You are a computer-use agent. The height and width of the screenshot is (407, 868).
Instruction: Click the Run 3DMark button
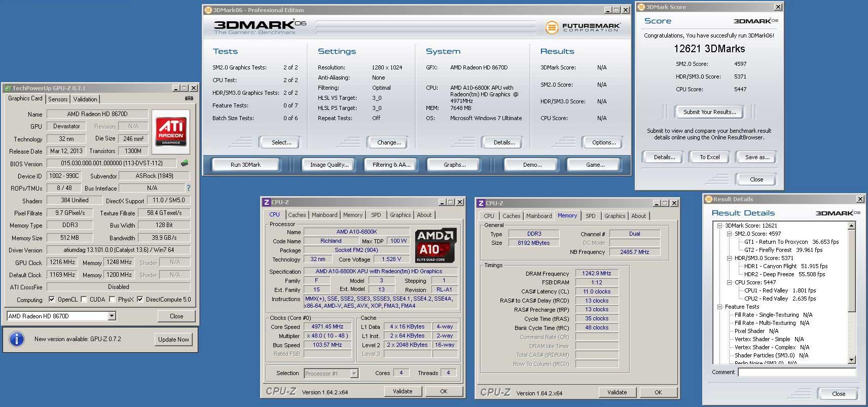click(x=245, y=165)
